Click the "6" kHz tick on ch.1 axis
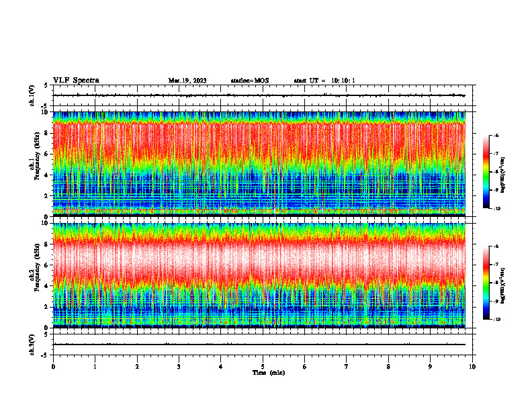Viewport: 532px width, 411px height. [47, 154]
